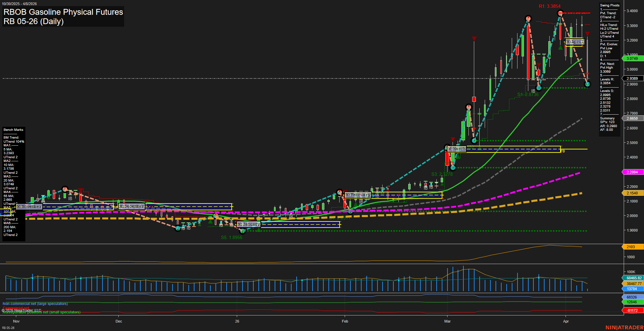644x331 pixels.
Task: Toggle the Non-commercial net (large speculators) legend
Action: 35,304
